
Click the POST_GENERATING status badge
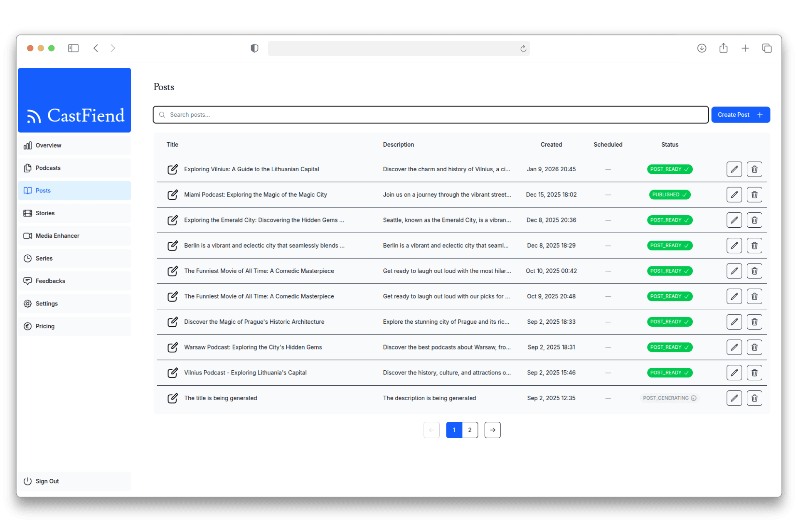(x=670, y=398)
